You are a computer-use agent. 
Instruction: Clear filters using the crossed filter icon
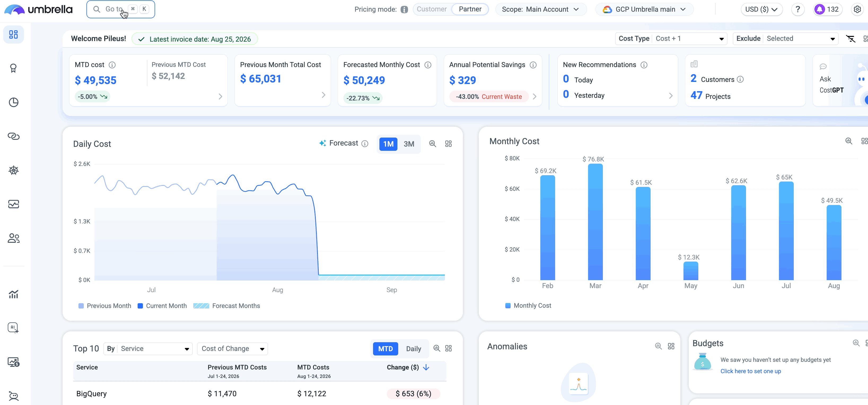851,39
